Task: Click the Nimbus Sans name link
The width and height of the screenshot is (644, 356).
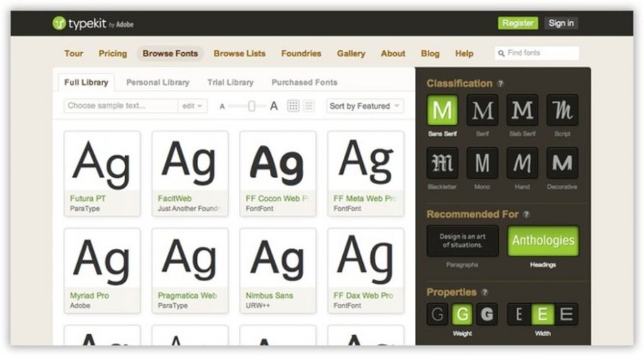Action: click(x=269, y=296)
